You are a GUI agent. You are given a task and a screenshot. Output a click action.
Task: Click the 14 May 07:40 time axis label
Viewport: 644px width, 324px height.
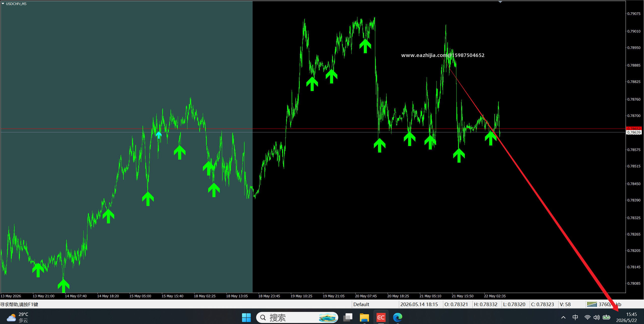(x=76, y=296)
